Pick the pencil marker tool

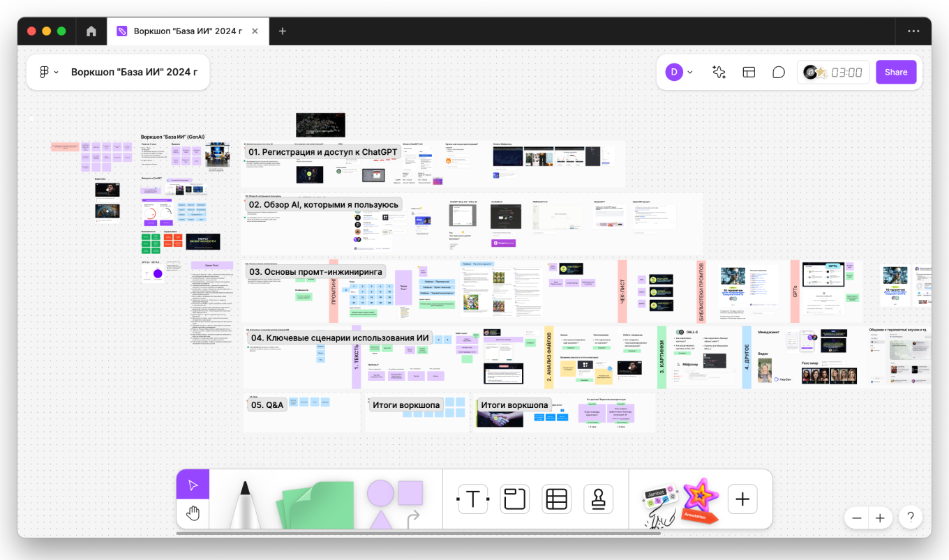point(245,502)
